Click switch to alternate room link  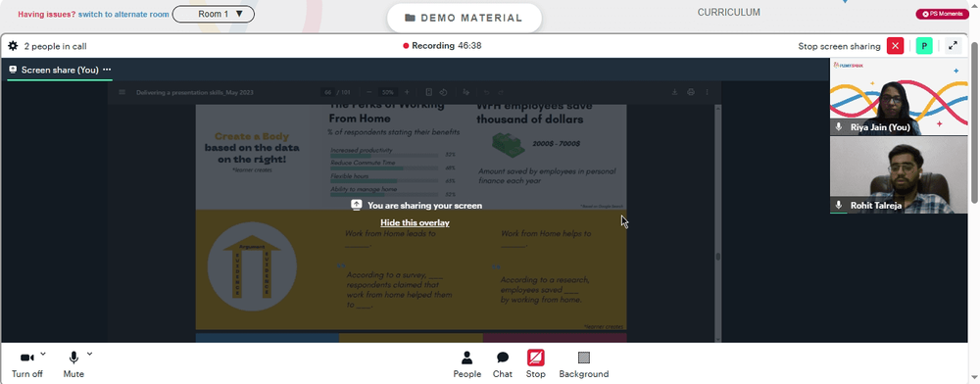[123, 14]
